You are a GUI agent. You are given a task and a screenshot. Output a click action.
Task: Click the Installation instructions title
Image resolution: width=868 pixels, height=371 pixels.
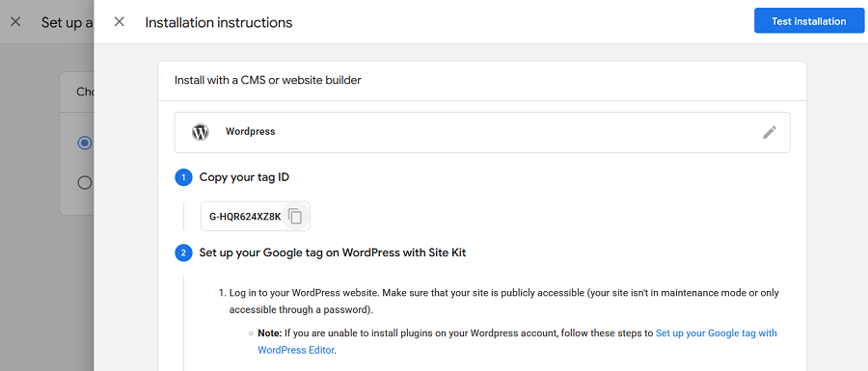pyautogui.click(x=219, y=23)
